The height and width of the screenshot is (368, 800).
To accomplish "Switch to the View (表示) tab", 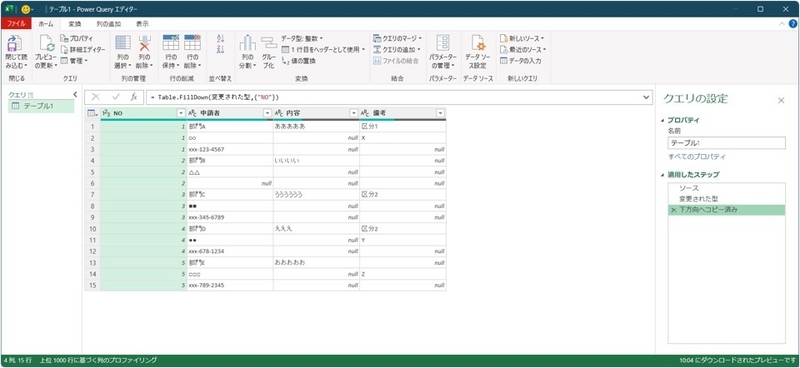I will coord(142,23).
